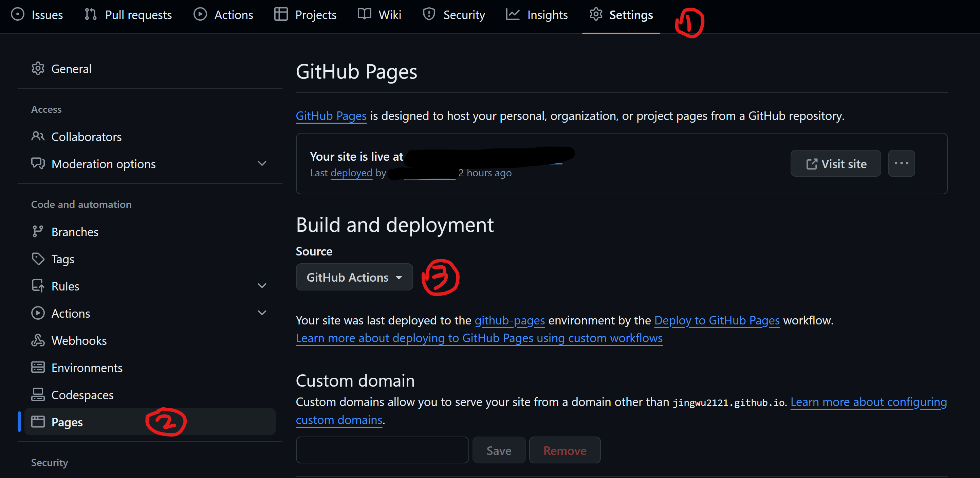The image size is (980, 478).
Task: Click the Wiki book icon
Action: (x=364, y=15)
